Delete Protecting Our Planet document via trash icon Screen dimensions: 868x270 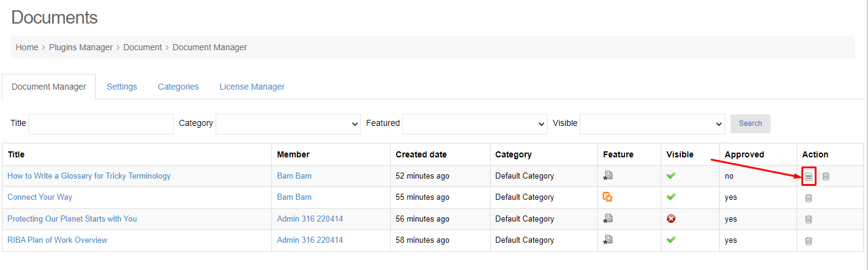tap(808, 219)
